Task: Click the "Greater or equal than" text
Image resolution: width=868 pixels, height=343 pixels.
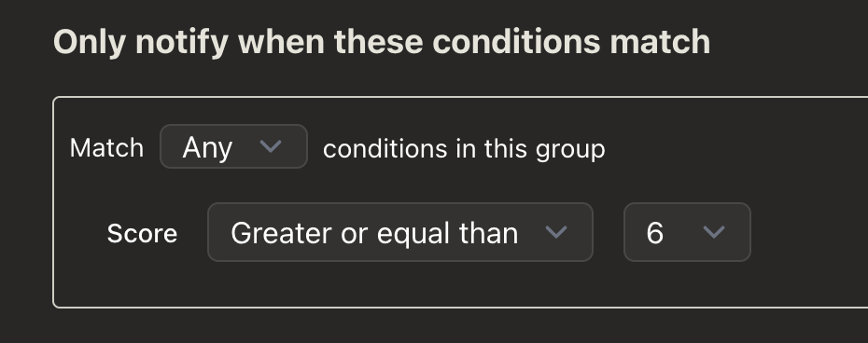Action: [374, 233]
